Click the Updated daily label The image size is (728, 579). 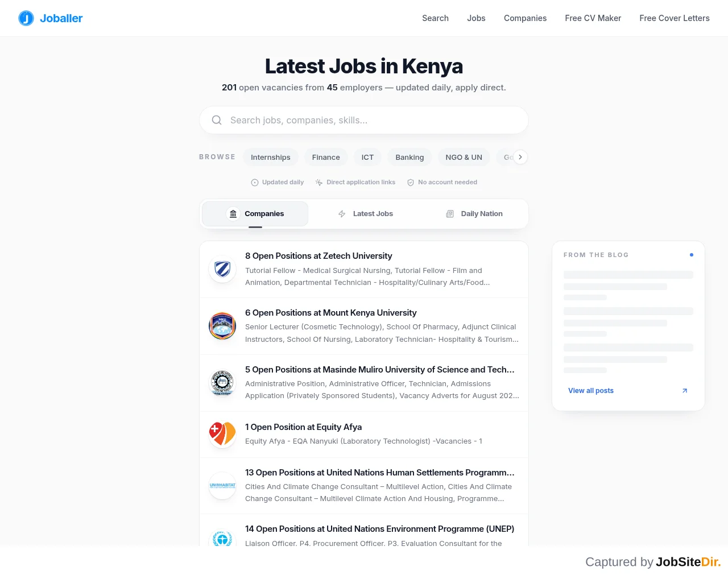[283, 183]
